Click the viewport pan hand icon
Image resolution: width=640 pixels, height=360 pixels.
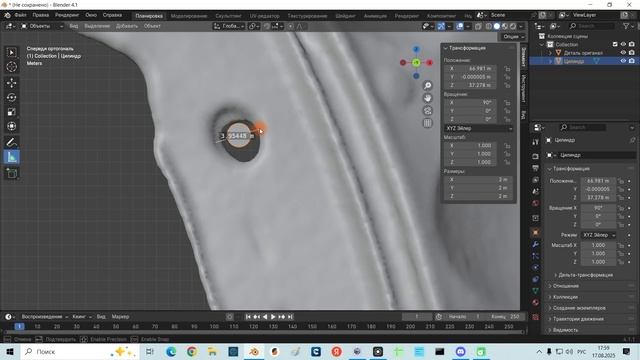[427, 98]
